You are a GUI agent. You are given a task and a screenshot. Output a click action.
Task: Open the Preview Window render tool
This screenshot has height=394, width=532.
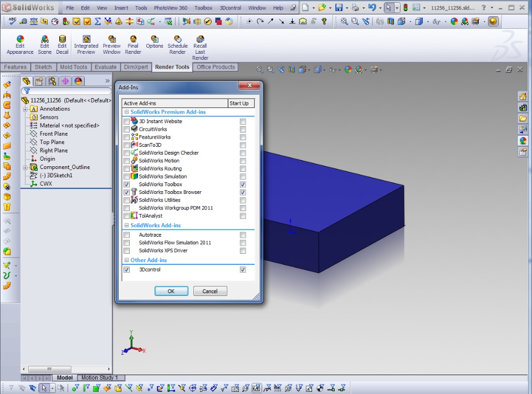click(111, 45)
